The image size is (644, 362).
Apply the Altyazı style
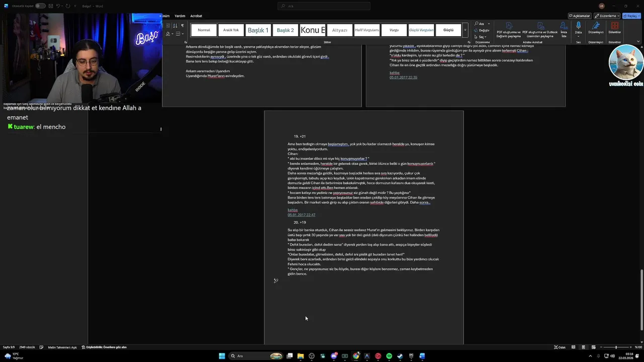(340, 30)
